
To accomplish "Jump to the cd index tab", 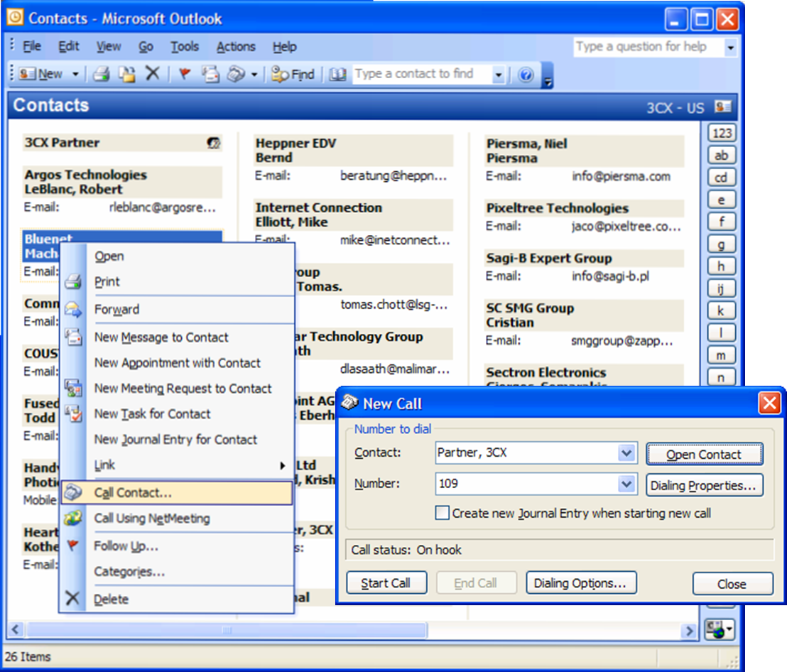I will (x=722, y=177).
